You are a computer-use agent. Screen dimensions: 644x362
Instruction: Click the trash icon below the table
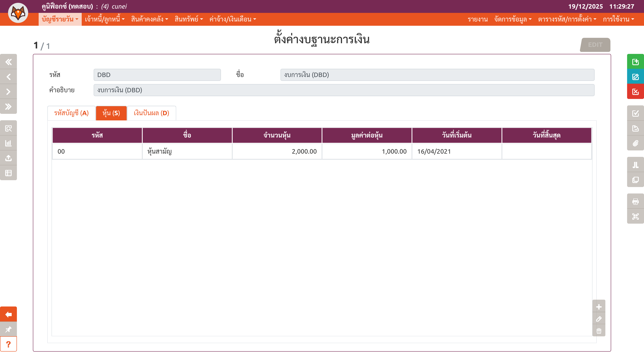click(599, 331)
